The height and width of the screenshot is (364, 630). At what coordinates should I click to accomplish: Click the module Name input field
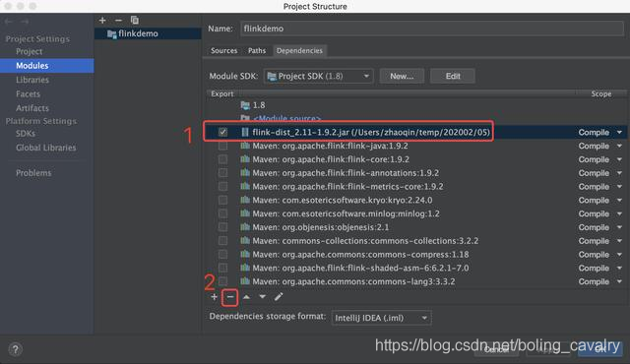(432, 29)
